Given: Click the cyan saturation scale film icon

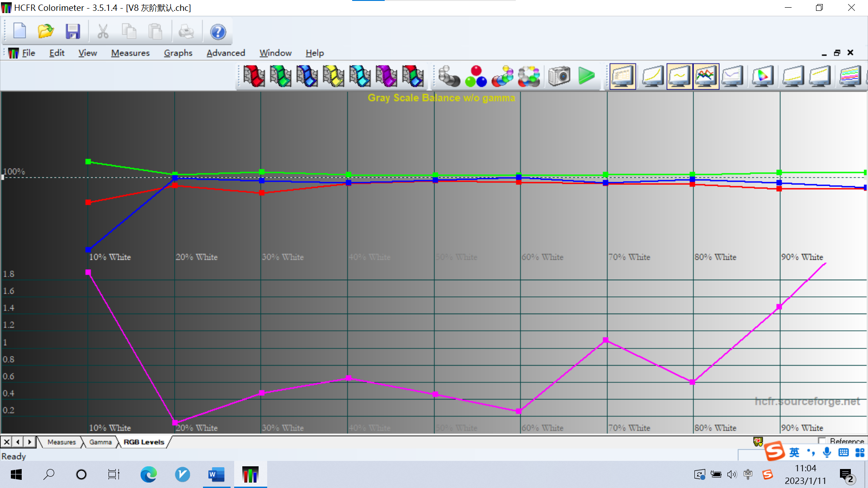Looking at the screenshot, I should (x=360, y=76).
